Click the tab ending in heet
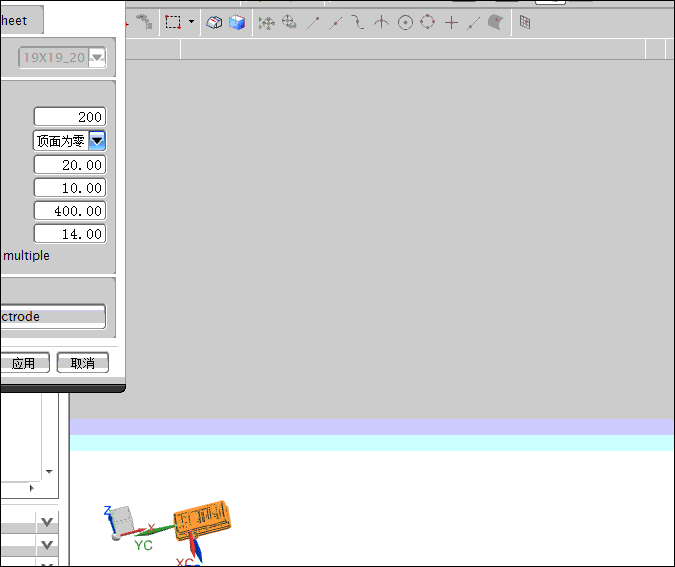Viewport: 675px width, 567px height. pyautogui.click(x=21, y=20)
